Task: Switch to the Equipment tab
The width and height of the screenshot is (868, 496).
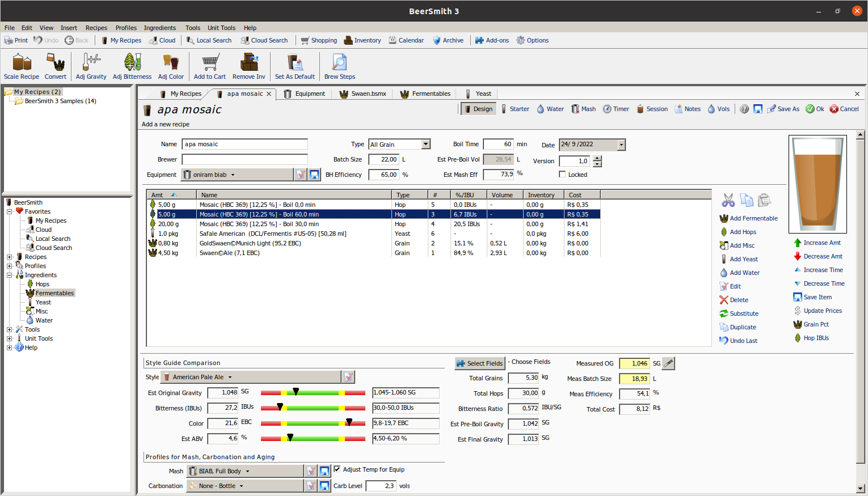Action: tap(304, 94)
